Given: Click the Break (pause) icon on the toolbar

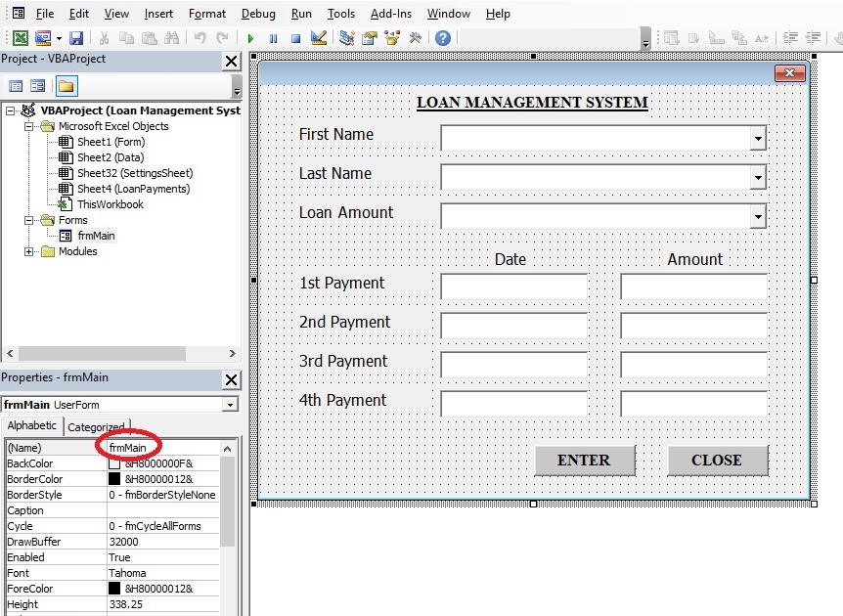Looking at the screenshot, I should 275,38.
